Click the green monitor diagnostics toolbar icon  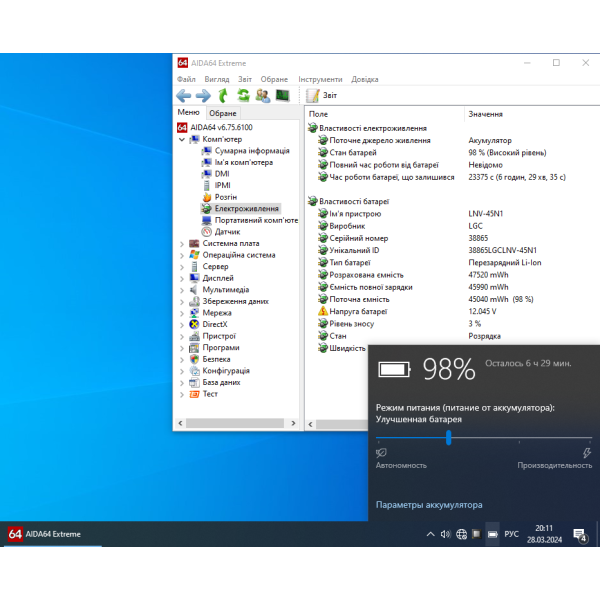point(283,95)
